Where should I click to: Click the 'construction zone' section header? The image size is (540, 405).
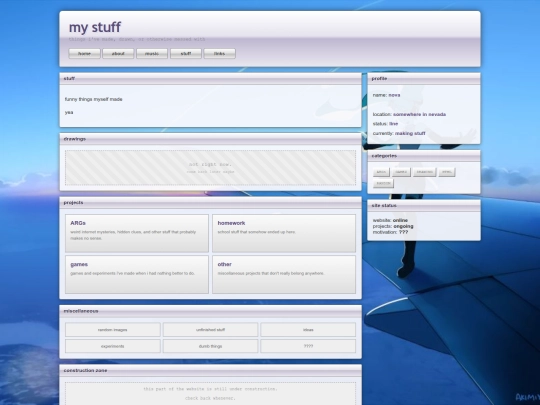(210, 371)
